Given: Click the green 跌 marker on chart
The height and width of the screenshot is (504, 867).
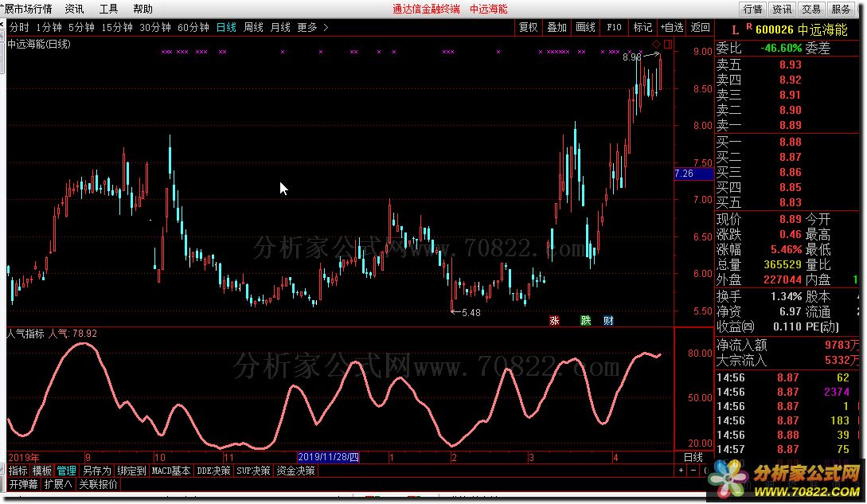Looking at the screenshot, I should click(585, 321).
